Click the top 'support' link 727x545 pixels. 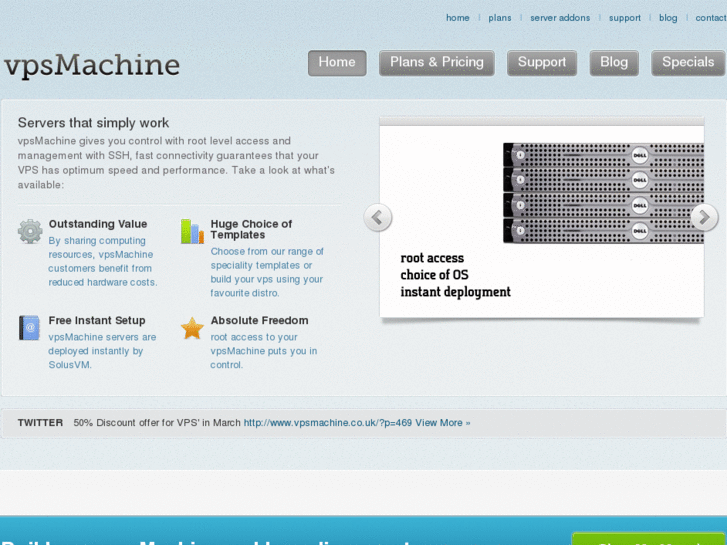[625, 18]
